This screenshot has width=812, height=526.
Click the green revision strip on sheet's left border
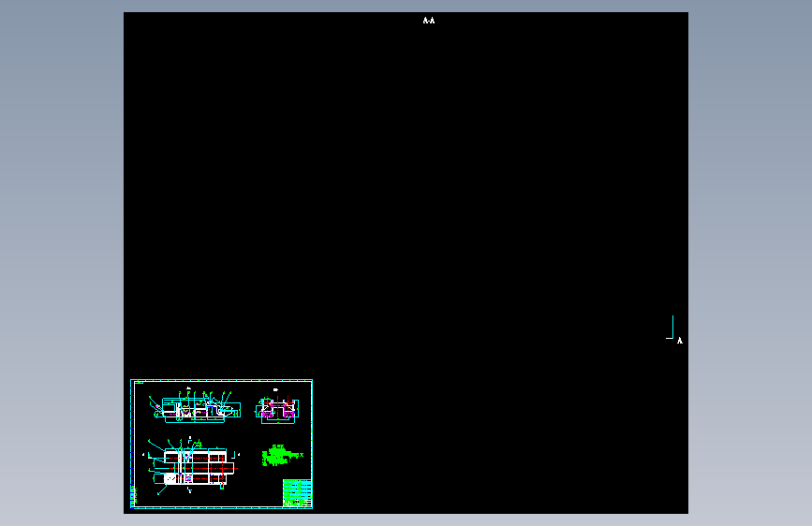point(134,496)
